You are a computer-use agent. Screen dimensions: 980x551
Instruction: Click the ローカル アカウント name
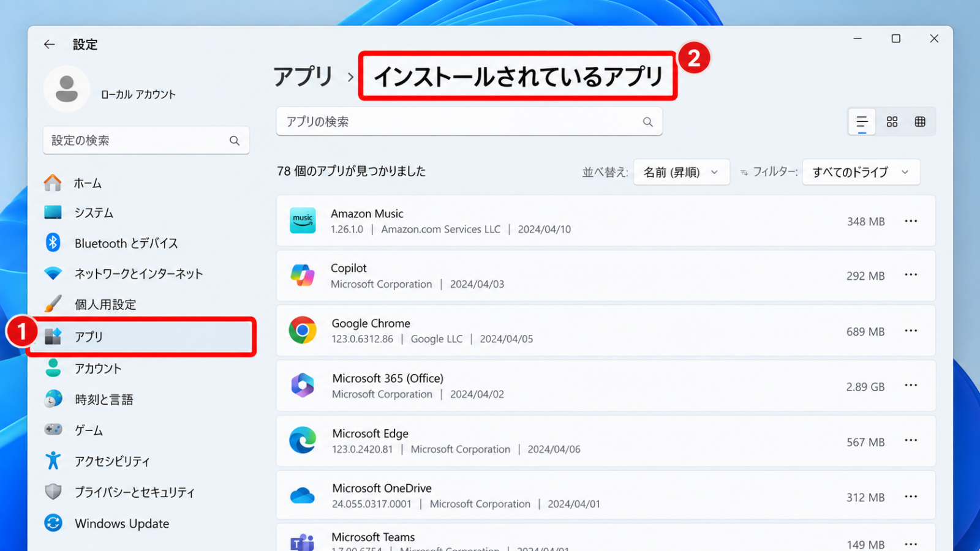coord(138,94)
